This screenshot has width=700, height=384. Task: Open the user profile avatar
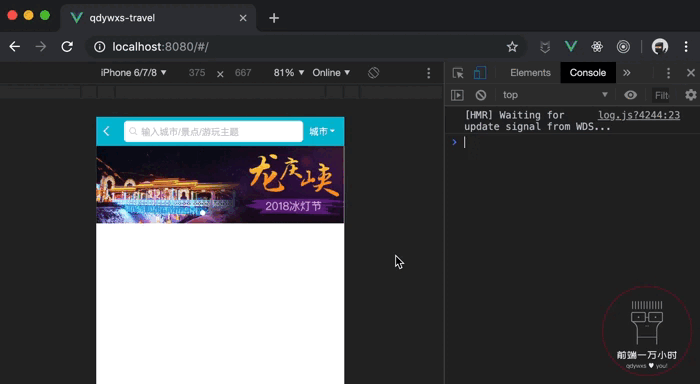(659, 46)
